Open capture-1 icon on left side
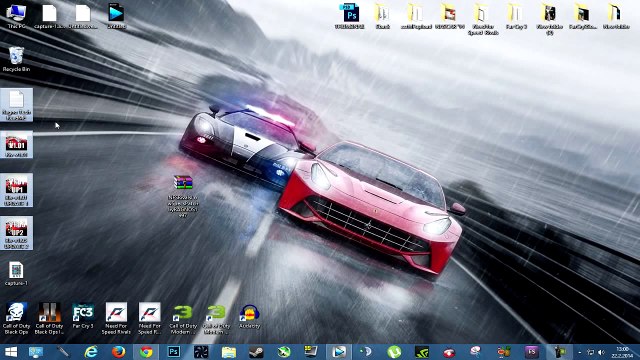 click(x=16, y=273)
